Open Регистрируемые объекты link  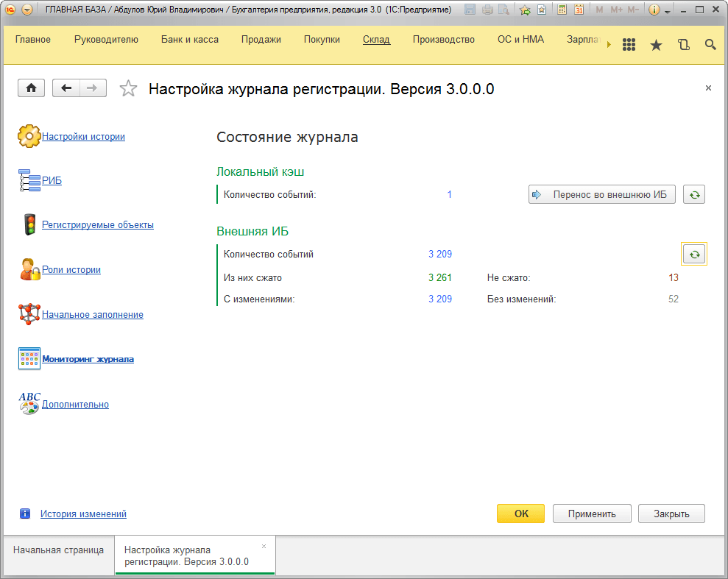click(97, 224)
